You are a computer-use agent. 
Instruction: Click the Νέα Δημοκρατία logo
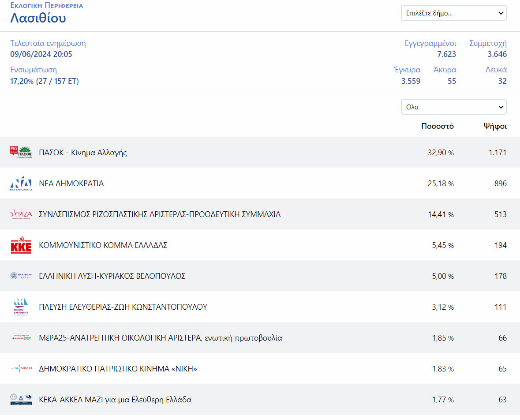coord(21,184)
